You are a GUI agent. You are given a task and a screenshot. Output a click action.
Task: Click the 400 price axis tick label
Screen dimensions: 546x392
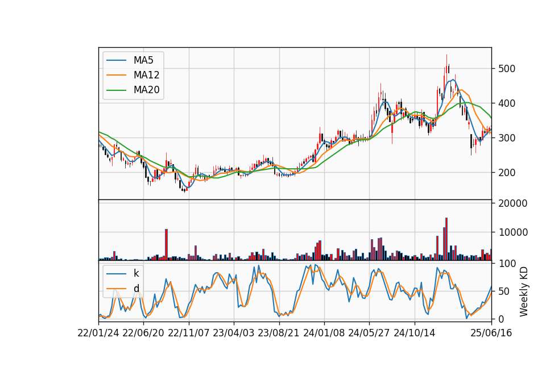click(x=507, y=103)
